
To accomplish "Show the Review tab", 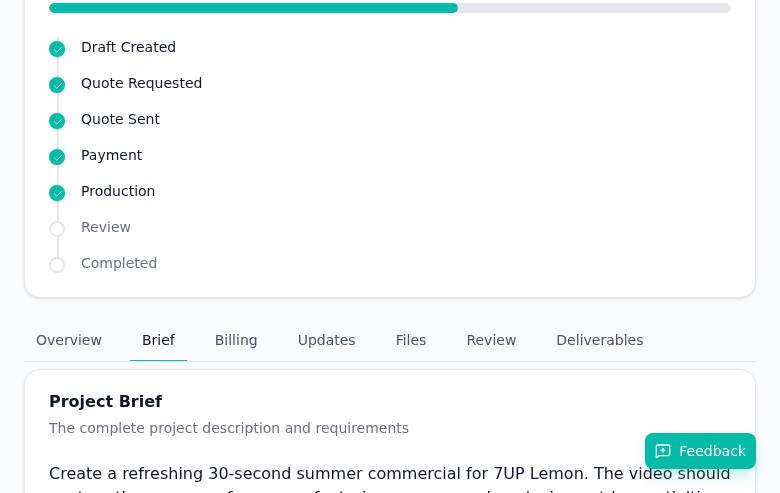I will click(491, 340).
